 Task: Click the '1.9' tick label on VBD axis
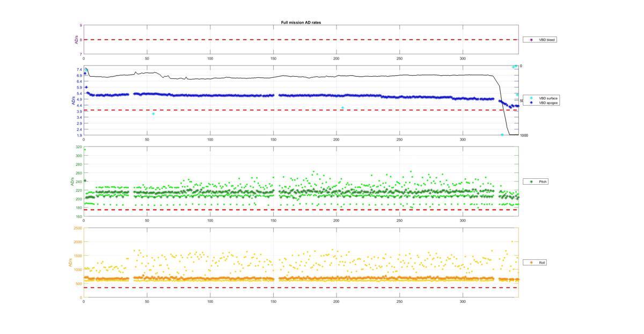(x=79, y=135)
